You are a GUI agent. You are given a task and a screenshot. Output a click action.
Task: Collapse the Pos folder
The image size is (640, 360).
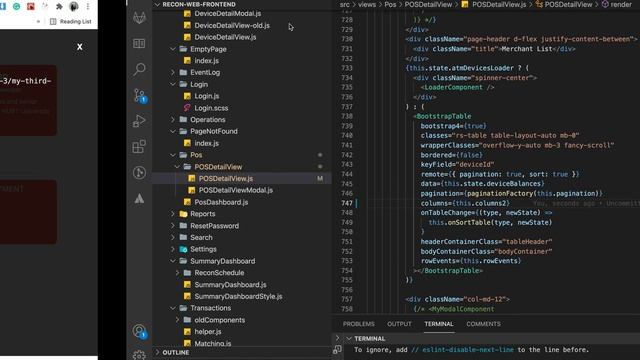pyautogui.click(x=173, y=155)
